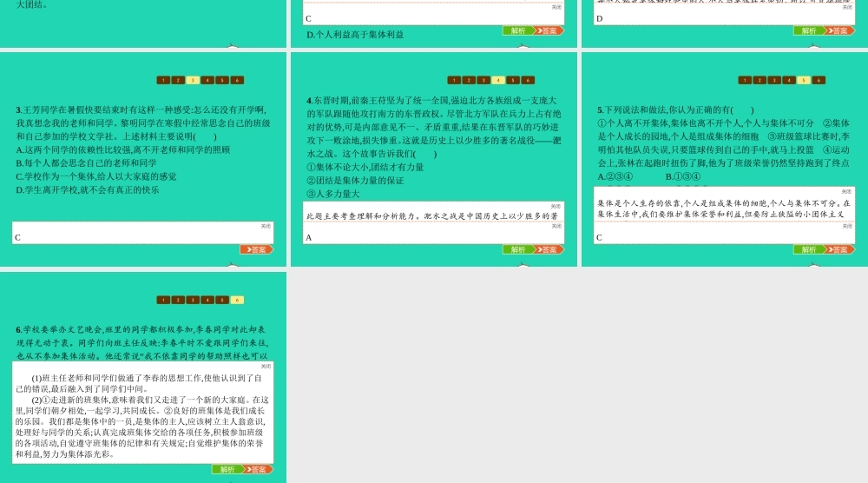Click answer letter C in question 5 box
This screenshot has height=483, width=868.
[x=599, y=238]
